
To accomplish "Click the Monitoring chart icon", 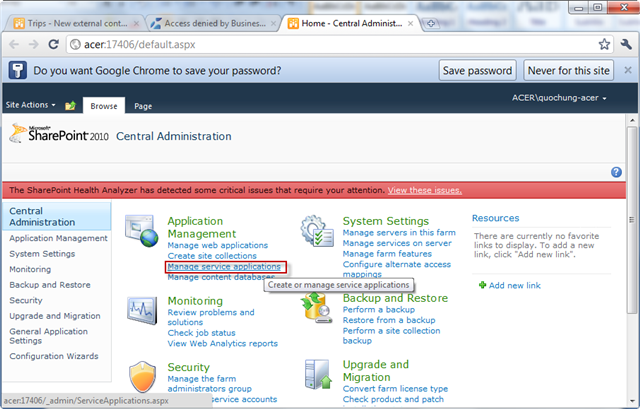I will [142, 311].
